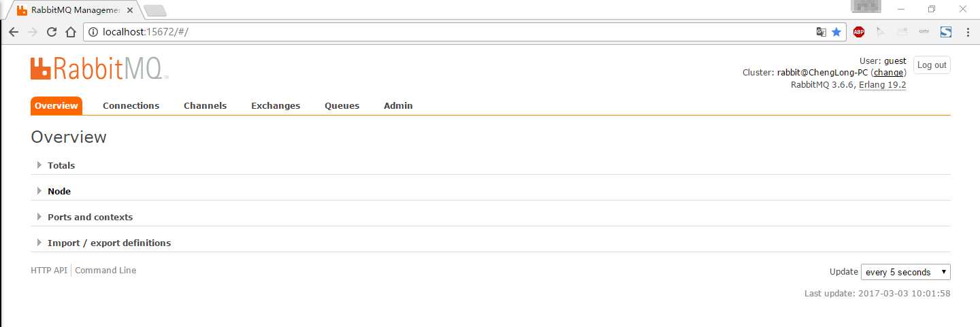Click the rabbit@ChengLong-PC cluster name

point(822,73)
